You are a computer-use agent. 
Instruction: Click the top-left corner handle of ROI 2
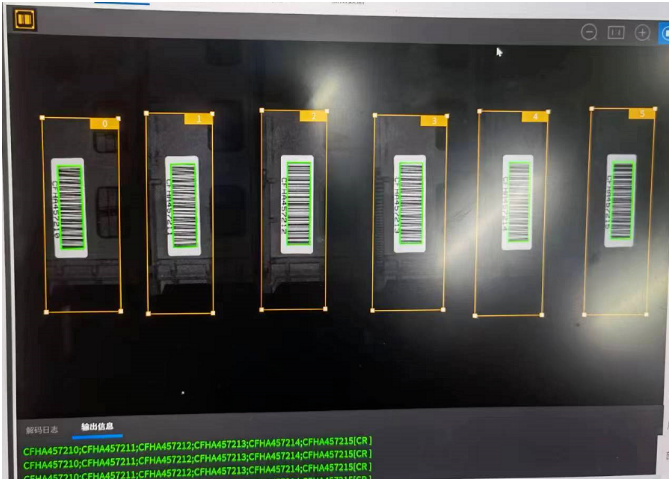pyautogui.click(x=262, y=111)
